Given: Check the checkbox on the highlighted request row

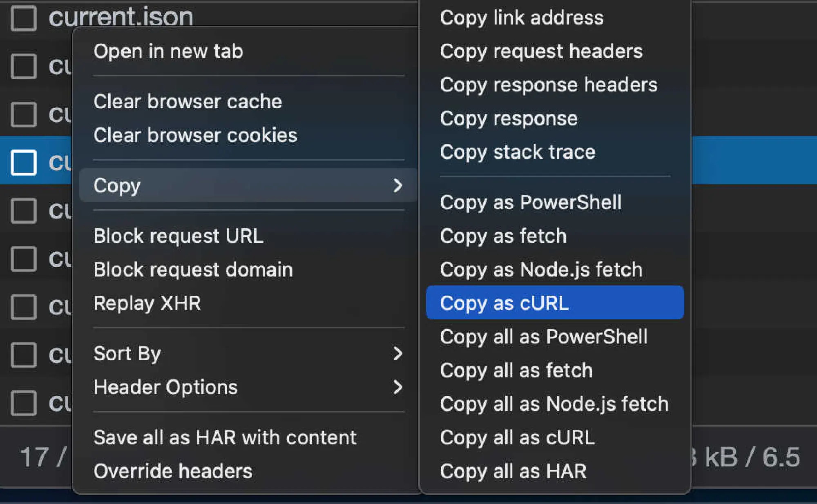Looking at the screenshot, I should [24, 163].
